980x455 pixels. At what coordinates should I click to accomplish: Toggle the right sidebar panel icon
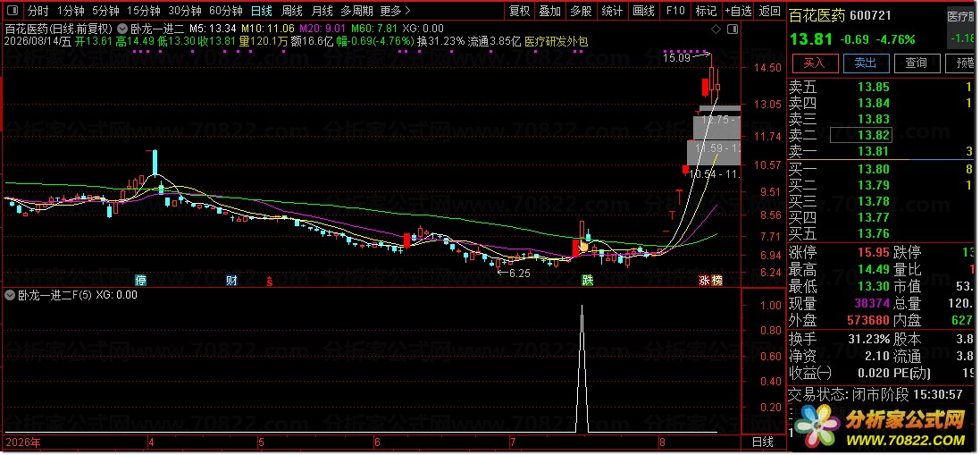tap(733, 29)
